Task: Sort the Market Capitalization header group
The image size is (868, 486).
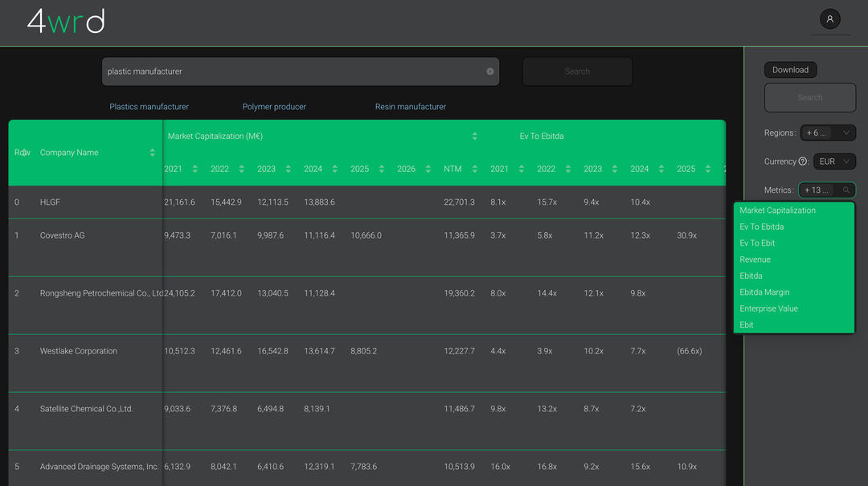Action: [474, 136]
